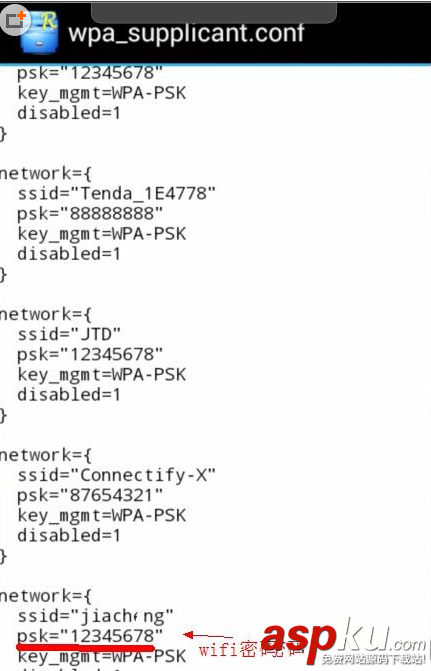Tap the psk="87654321" line
The height and width of the screenshot is (671, 431).
click(x=90, y=496)
